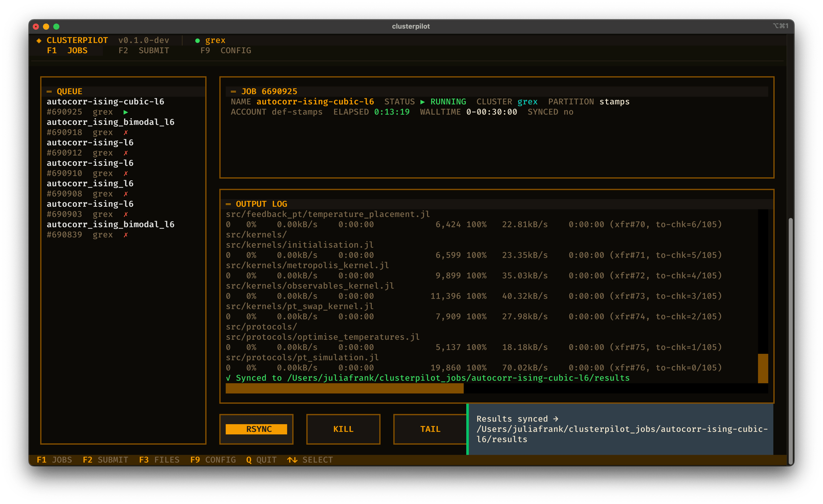
Task: Click the RUNNING status play icon in job details
Action: 422,102
